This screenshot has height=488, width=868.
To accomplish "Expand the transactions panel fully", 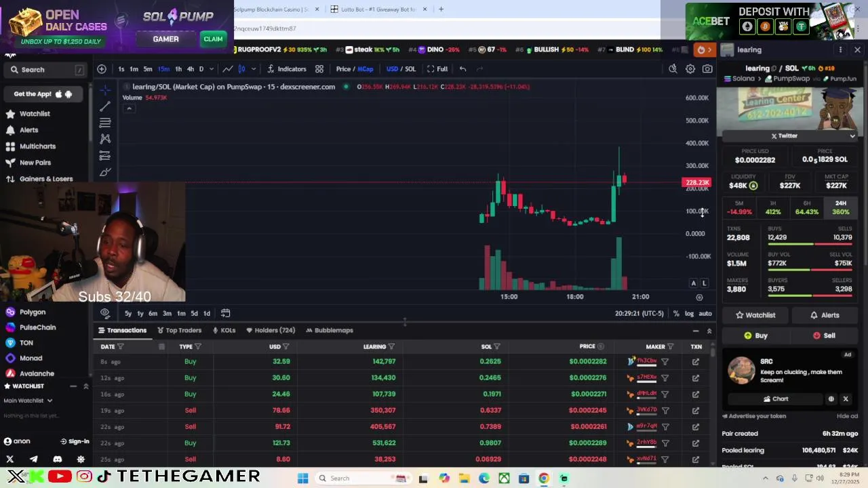I will 709,331.
